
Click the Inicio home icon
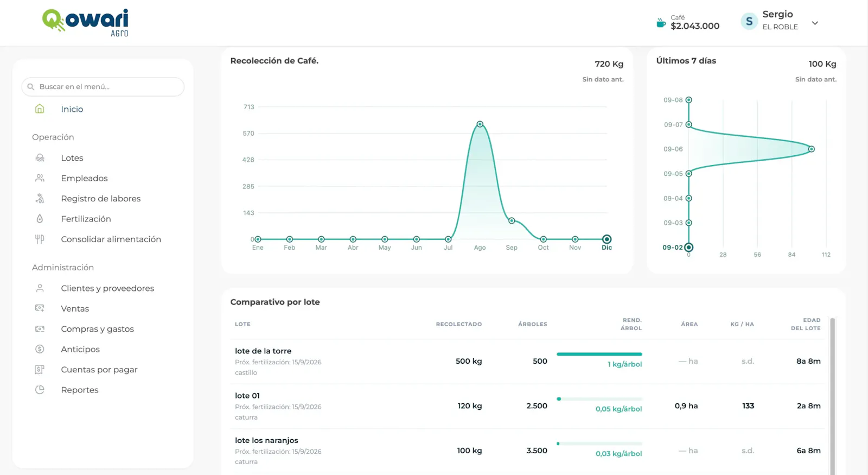(x=40, y=109)
